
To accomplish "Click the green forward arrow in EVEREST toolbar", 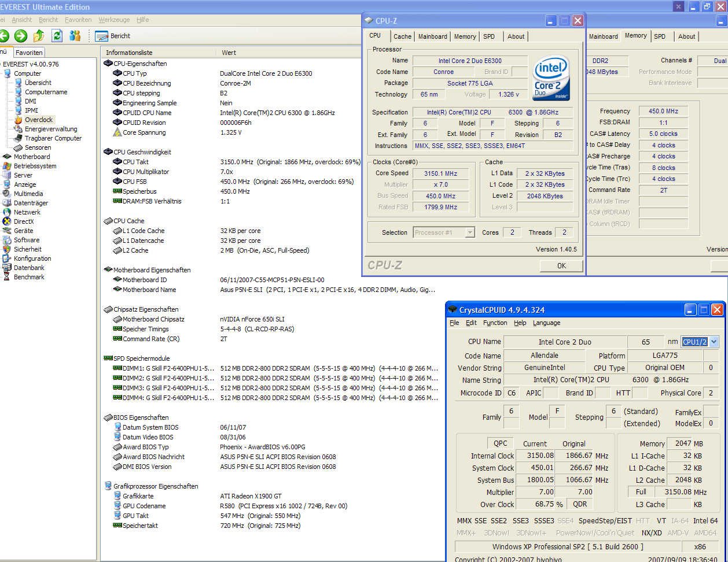I will pyautogui.click(x=21, y=36).
